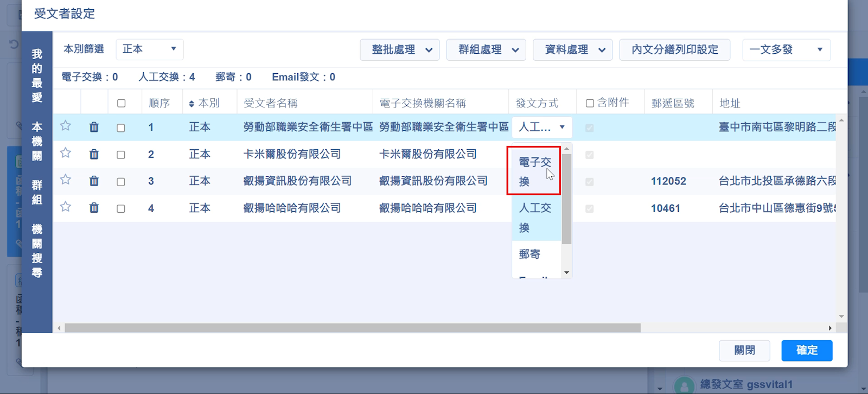Click the 內文分繕列印設定 button
The image size is (868, 394).
(675, 49)
